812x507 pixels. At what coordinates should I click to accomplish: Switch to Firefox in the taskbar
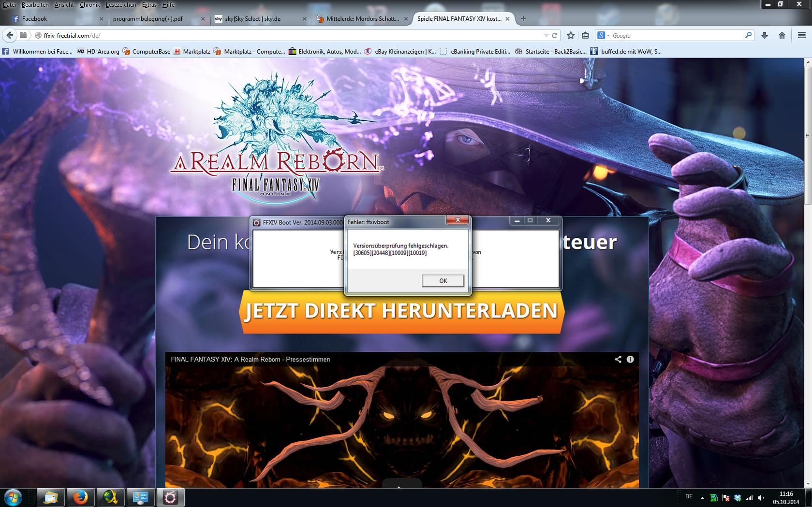[x=81, y=497]
